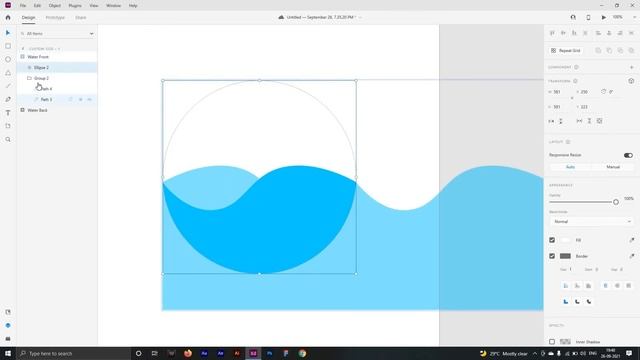Click the bevel join icon
Screen dimensions: 640x360
(x=589, y=302)
